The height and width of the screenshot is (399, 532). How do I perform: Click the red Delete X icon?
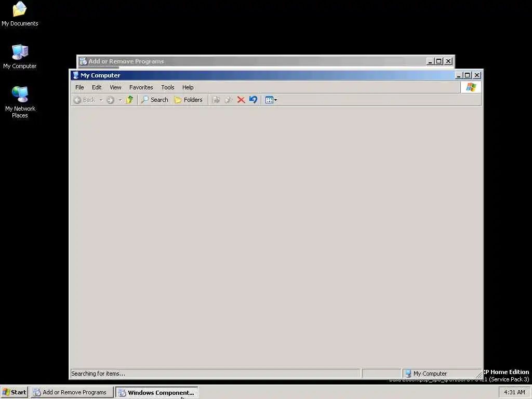tap(241, 100)
